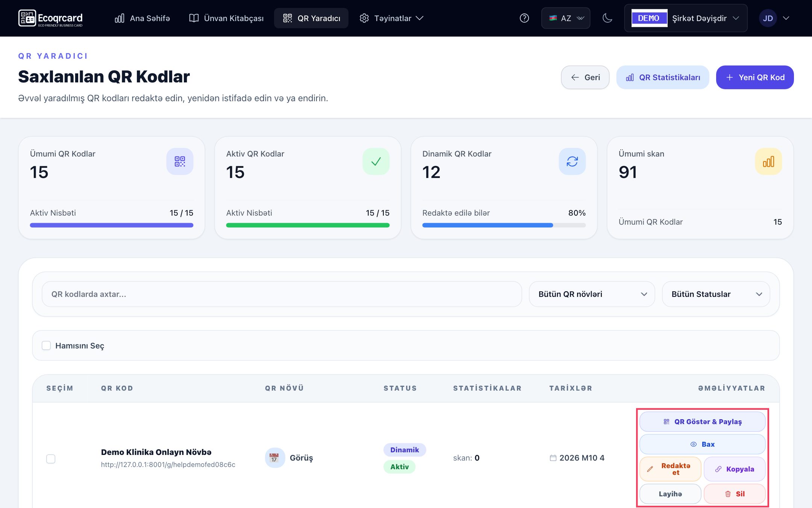Click the green checkmark icon in Aktiv QR Kodlar card
Screen dimensions: 812x508
point(376,161)
